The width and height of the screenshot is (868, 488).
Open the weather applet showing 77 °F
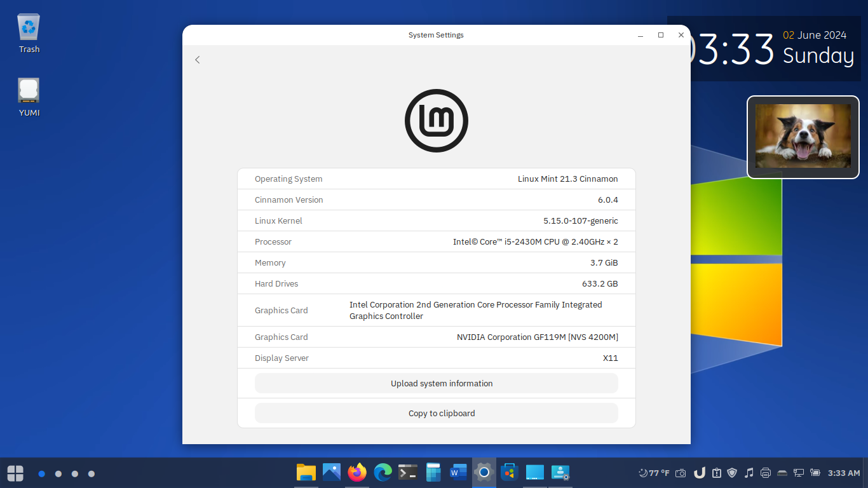pyautogui.click(x=654, y=473)
